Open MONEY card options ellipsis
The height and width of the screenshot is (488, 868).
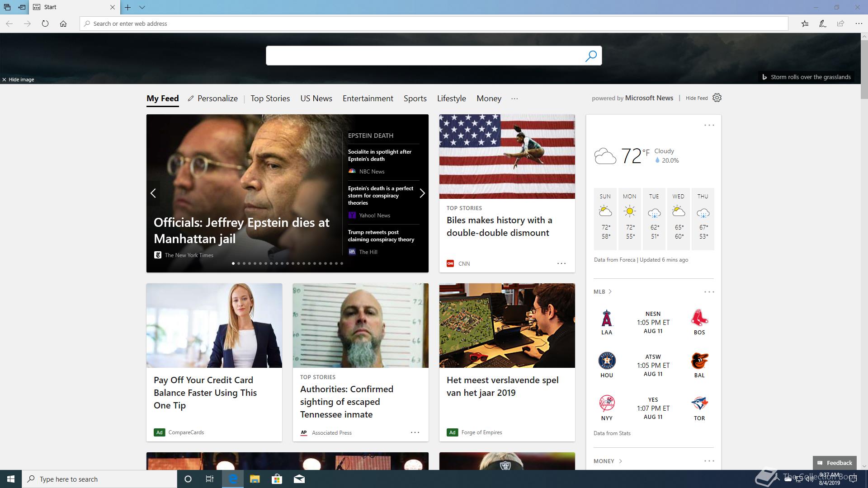pos(709,461)
